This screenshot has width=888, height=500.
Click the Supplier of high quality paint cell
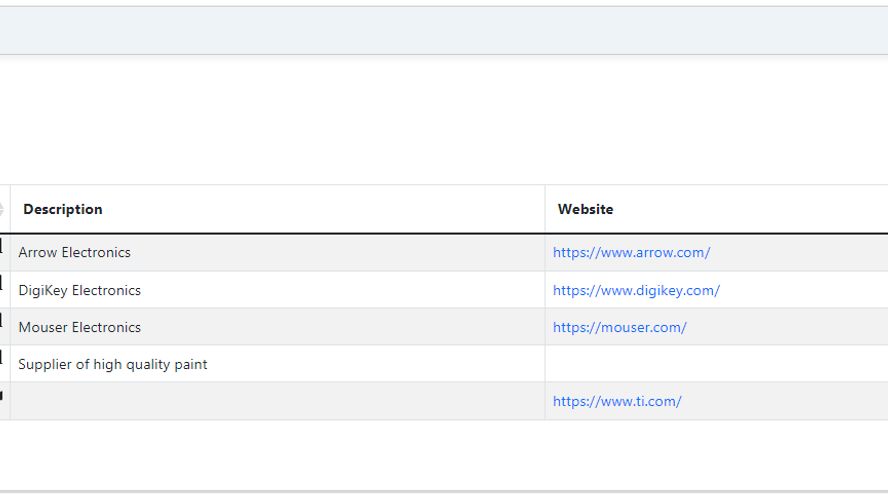click(278, 364)
